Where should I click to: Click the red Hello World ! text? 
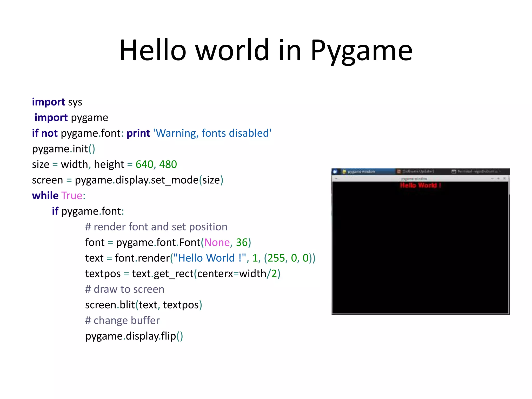pyautogui.click(x=420, y=185)
